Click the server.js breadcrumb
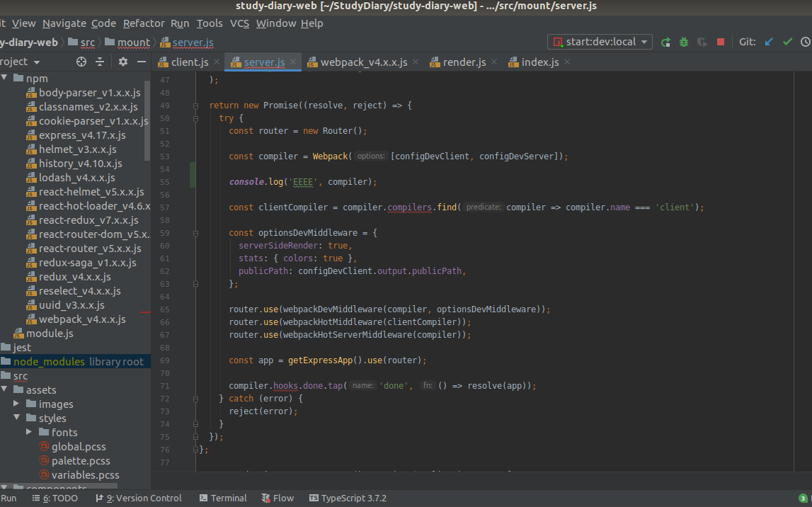The height and width of the screenshot is (507, 812). click(x=187, y=42)
